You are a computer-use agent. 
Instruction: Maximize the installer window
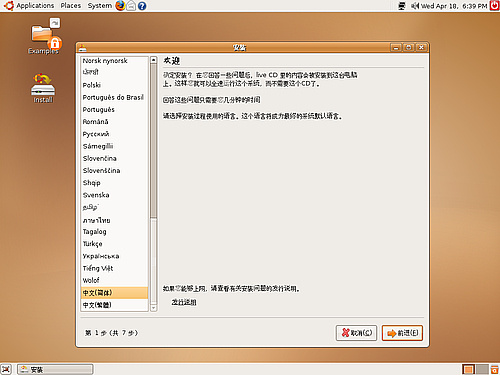coord(409,48)
